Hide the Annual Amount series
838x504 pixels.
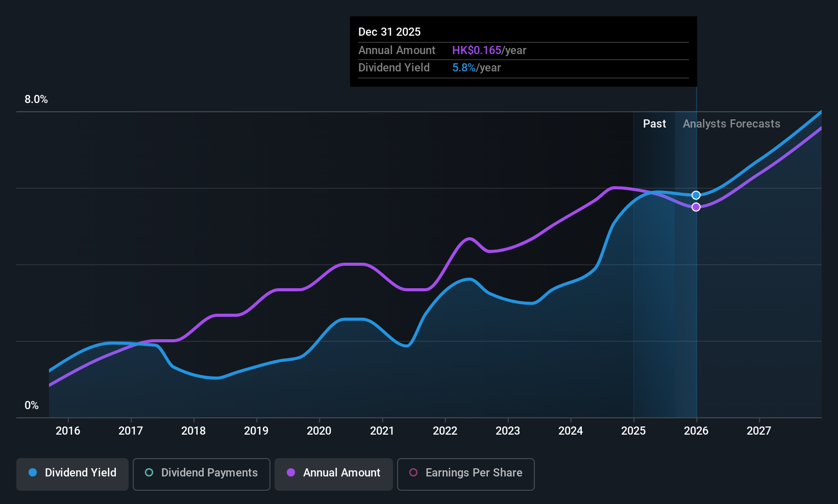point(333,474)
